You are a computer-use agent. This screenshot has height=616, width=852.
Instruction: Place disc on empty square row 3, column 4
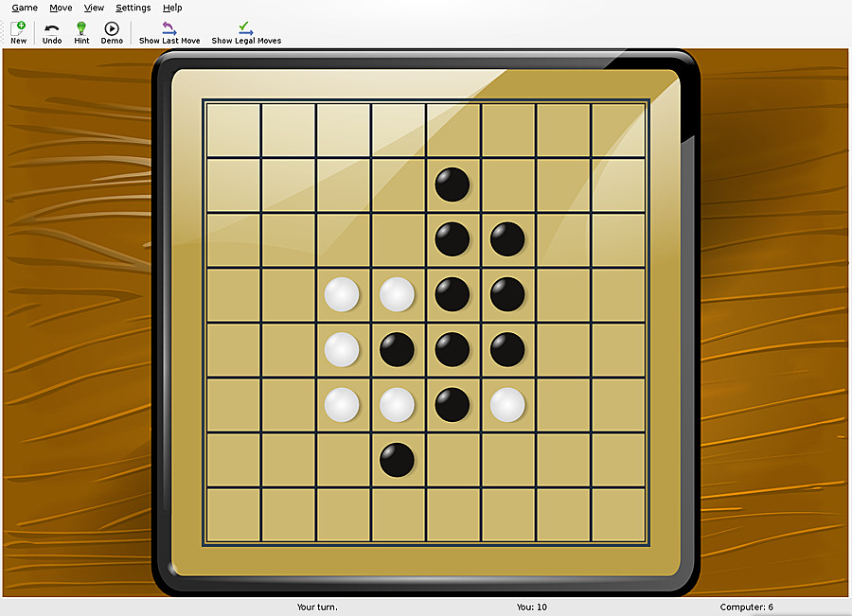tap(399, 239)
